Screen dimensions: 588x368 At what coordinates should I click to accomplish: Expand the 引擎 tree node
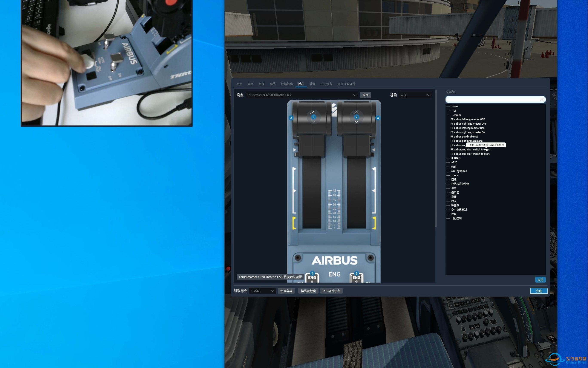448,188
